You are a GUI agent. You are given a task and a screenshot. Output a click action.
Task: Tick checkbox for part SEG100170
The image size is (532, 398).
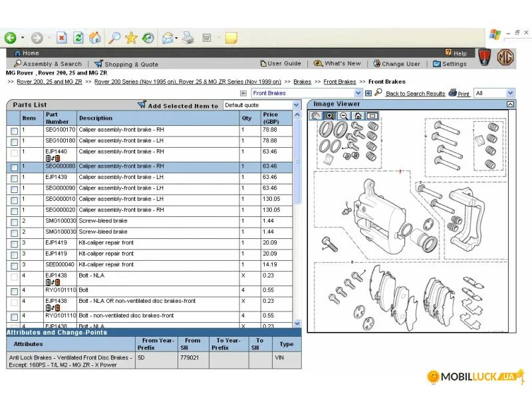coord(14,131)
